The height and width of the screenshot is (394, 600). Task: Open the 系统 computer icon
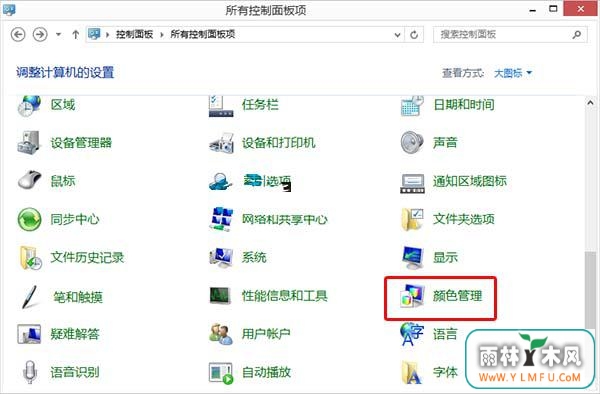(x=221, y=257)
